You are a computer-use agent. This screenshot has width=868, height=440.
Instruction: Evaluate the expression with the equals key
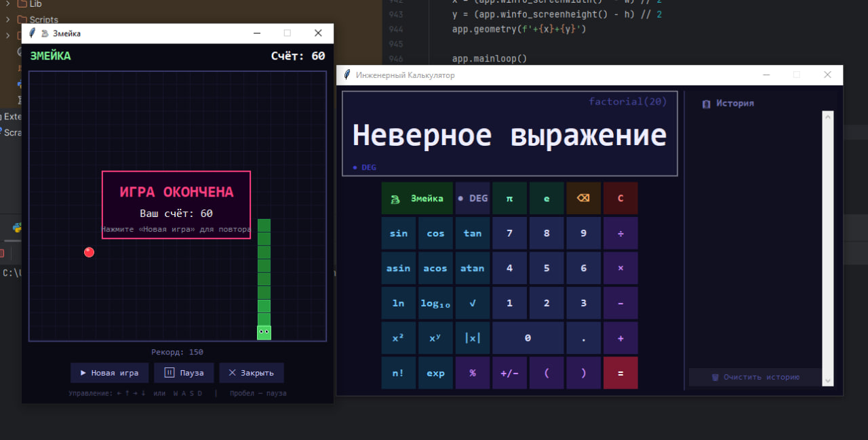point(620,373)
